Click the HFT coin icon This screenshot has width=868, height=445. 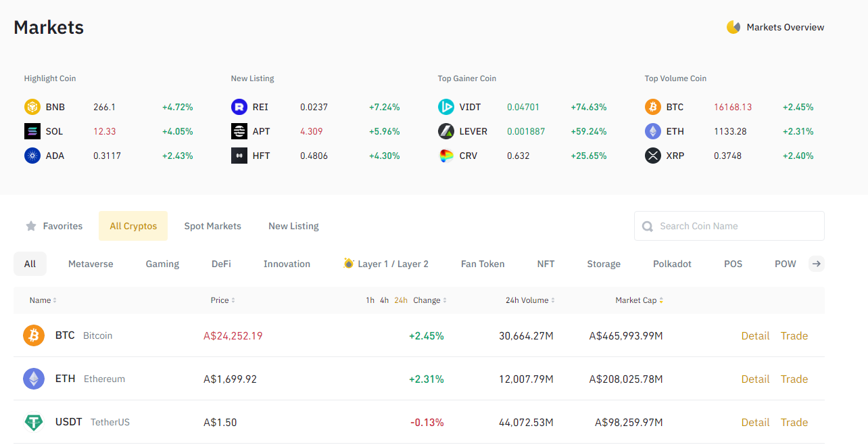[x=239, y=156]
